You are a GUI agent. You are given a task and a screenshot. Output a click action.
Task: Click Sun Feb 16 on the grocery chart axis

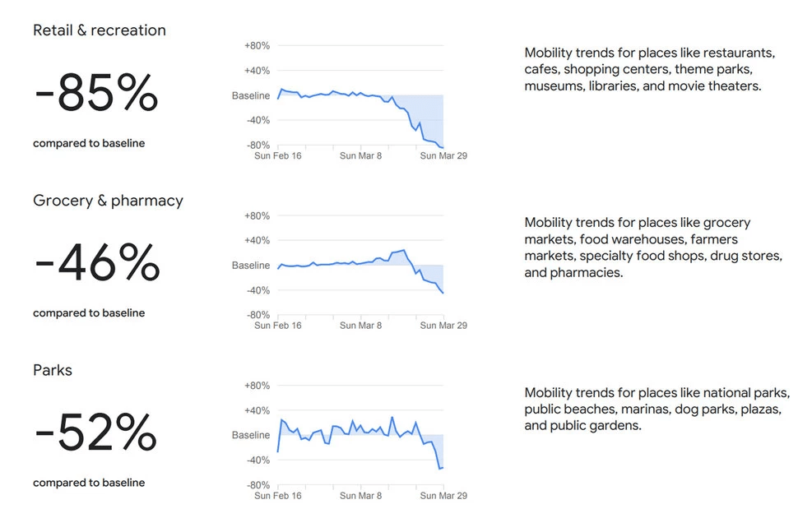click(x=278, y=326)
